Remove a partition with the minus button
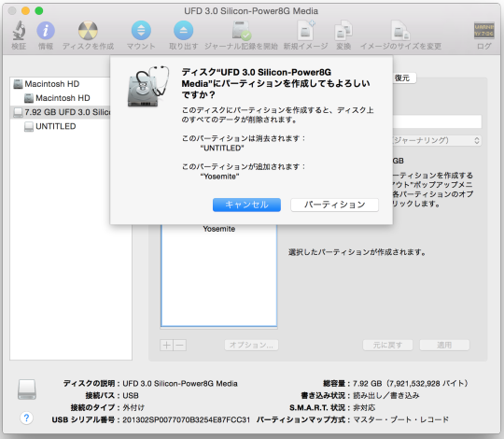The height and width of the screenshot is (439, 504). click(180, 345)
